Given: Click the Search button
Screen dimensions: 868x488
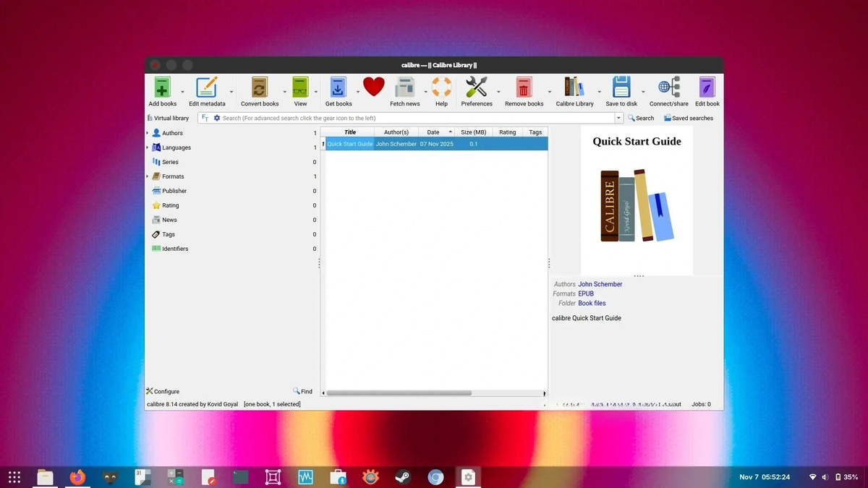Looking at the screenshot, I should pos(641,118).
